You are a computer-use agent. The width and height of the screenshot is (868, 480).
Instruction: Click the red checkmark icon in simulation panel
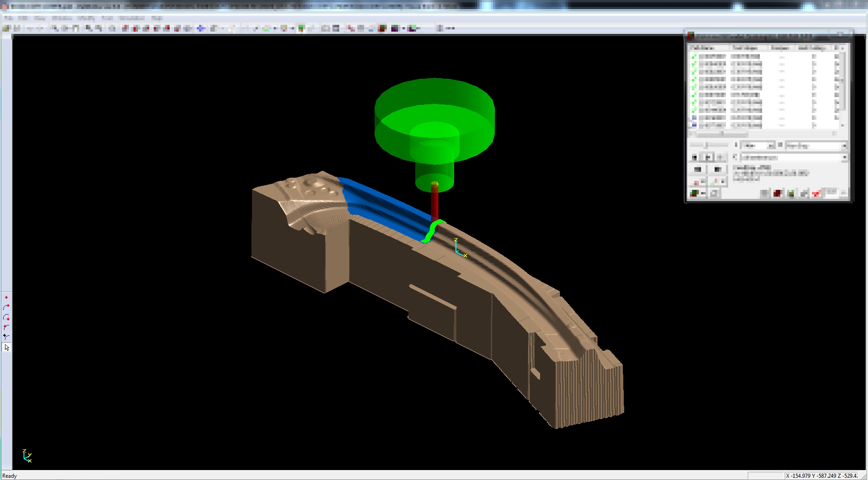[x=816, y=193]
